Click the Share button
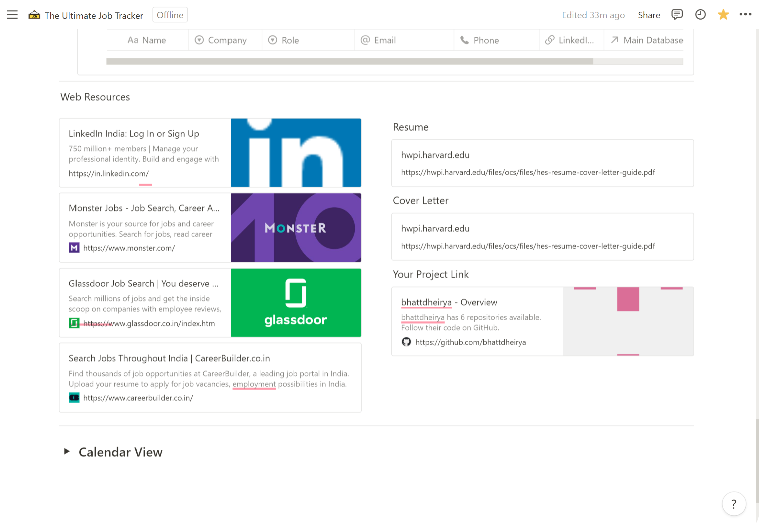This screenshot has width=759, height=532. [x=649, y=15]
